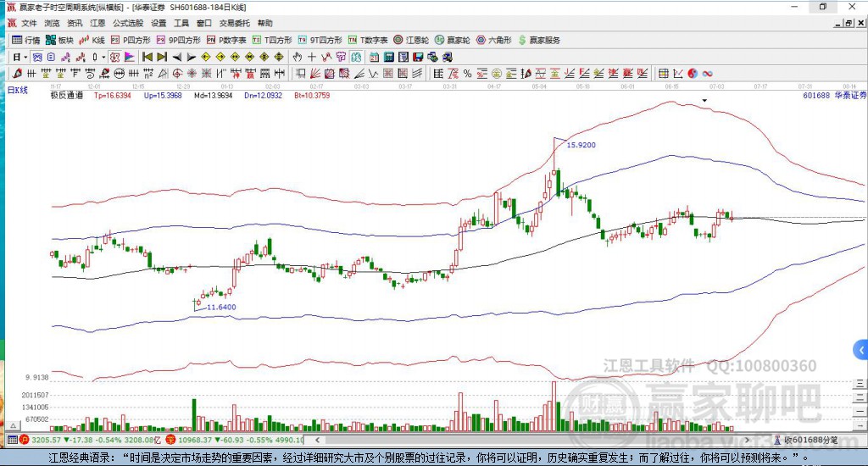Click the 11.6400 low price marker
The image size is (868, 466).
pos(221,308)
